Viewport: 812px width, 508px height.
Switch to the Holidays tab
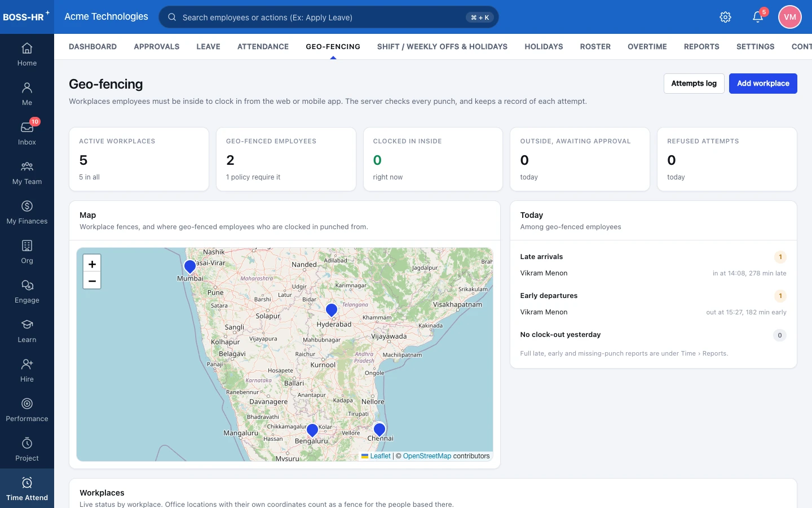544,47
